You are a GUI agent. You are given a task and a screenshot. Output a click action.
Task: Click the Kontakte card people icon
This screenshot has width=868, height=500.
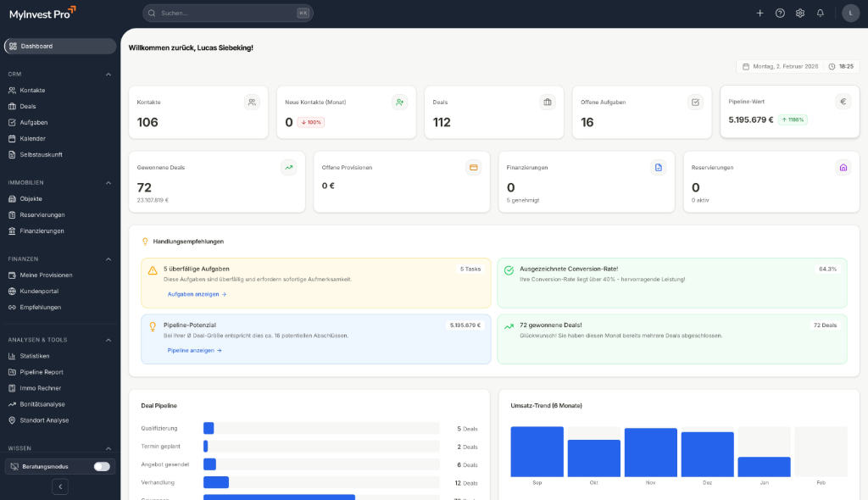point(252,102)
